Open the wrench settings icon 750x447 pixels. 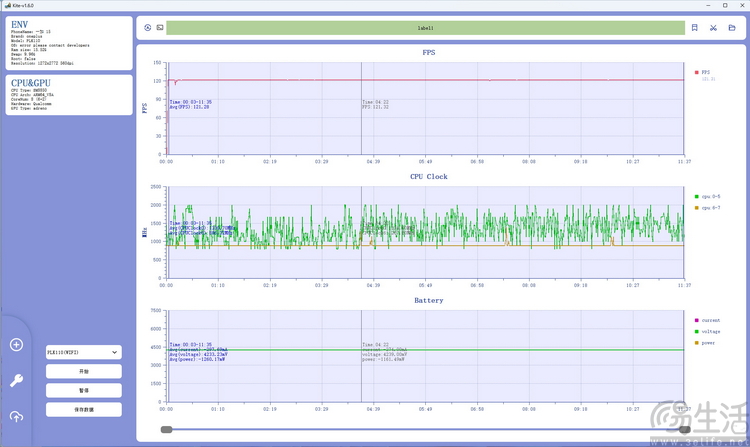coord(16,380)
